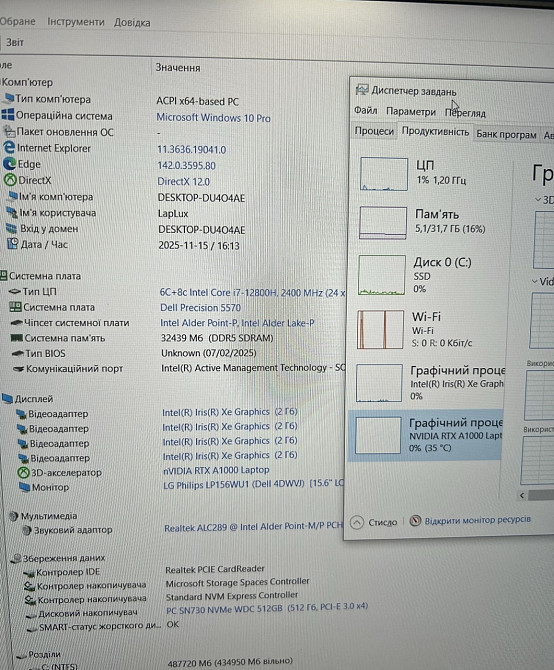The height and width of the screenshot is (670, 554).
Task: Open the Dell Precision 5570 link
Action: (200, 308)
